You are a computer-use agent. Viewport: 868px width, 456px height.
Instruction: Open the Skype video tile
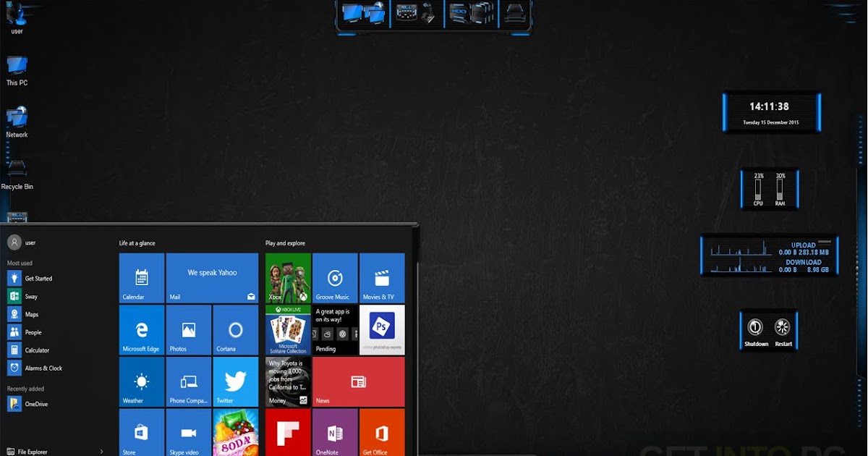[189, 432]
